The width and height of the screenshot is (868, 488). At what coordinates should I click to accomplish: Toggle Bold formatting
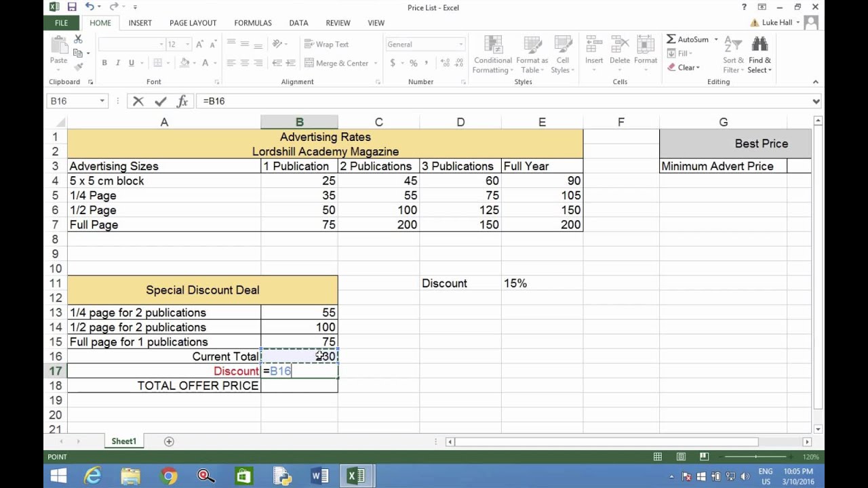[x=104, y=63]
